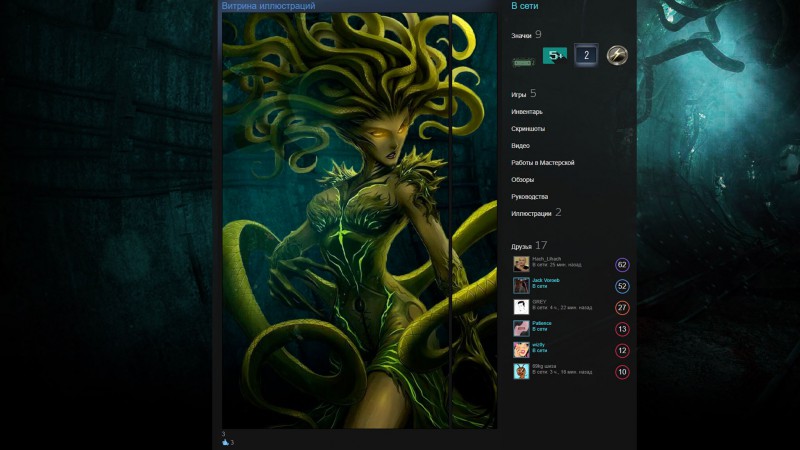This screenshot has width=800, height=450.
Task: Open the round lightning bolt badge
Action: [617, 55]
